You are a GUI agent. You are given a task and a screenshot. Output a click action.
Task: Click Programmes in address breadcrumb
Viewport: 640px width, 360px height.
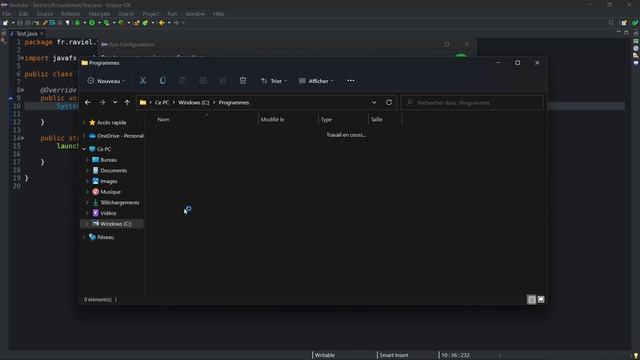point(234,102)
